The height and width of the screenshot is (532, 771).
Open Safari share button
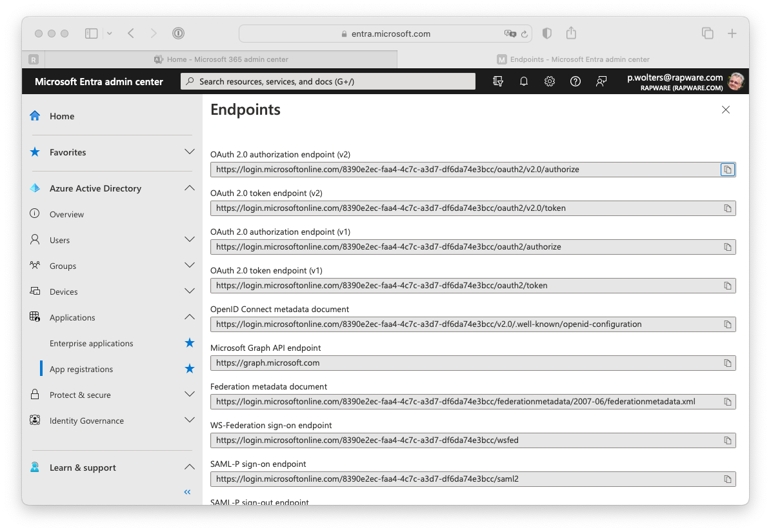click(x=571, y=33)
